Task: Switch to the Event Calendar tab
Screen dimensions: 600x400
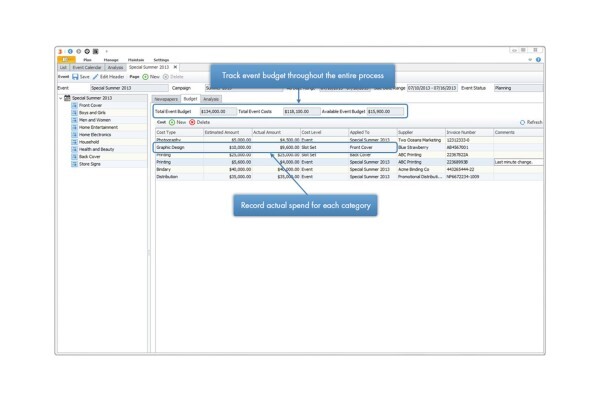Action: pos(87,67)
